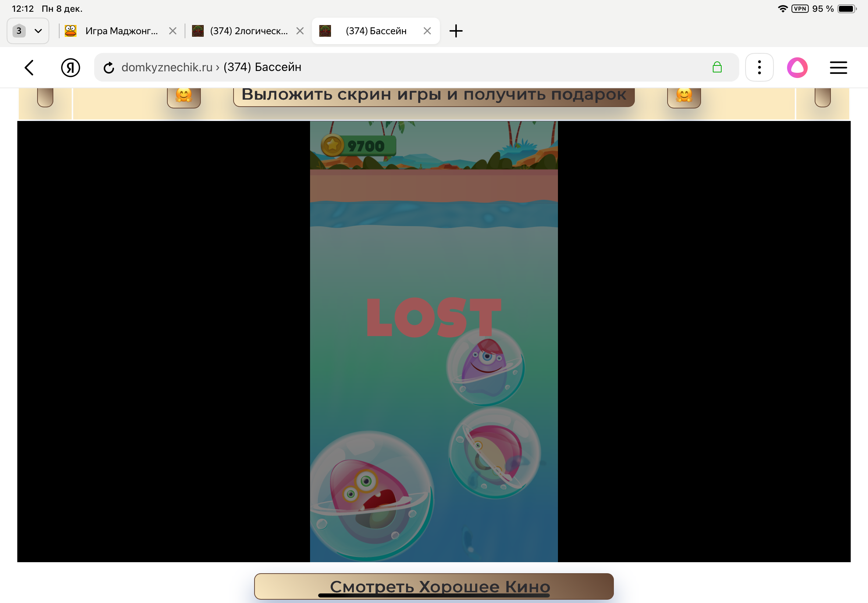Launch the pink Alice assistant icon
Image resolution: width=868 pixels, height=603 pixels.
click(797, 68)
